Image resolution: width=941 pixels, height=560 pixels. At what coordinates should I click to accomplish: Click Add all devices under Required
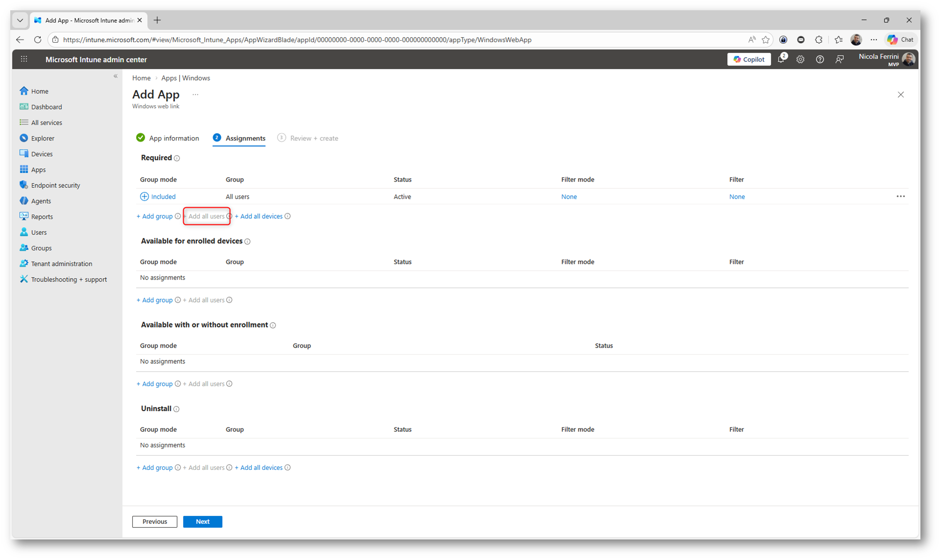tap(259, 216)
